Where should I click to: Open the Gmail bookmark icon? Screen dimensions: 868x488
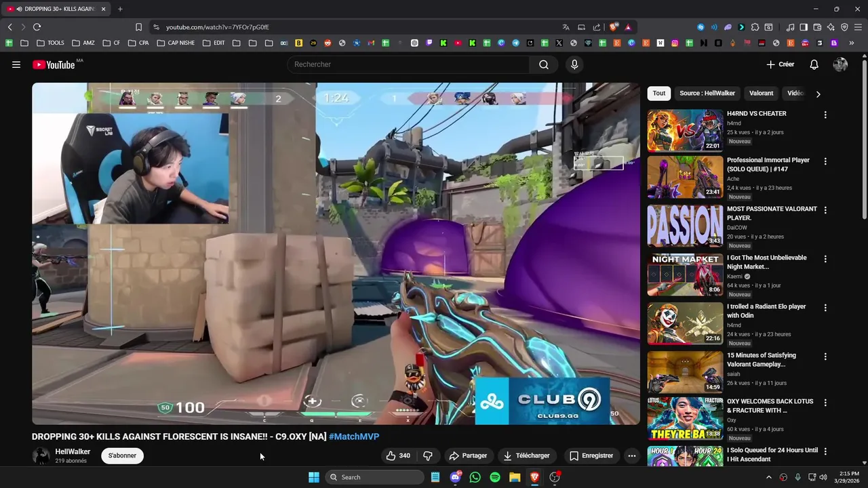point(371,43)
